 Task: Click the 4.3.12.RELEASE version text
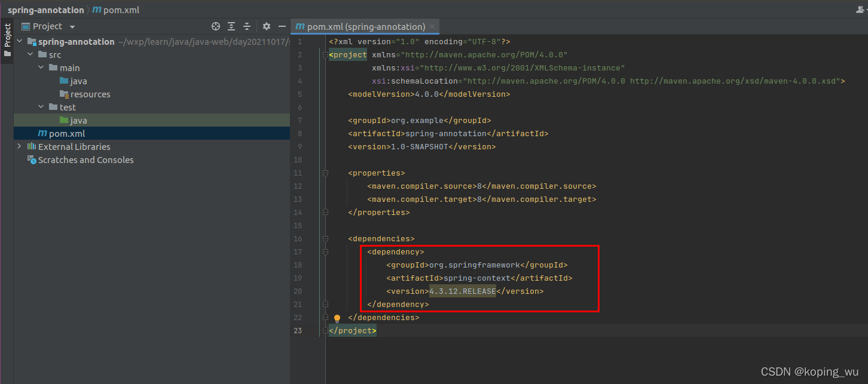(x=463, y=291)
